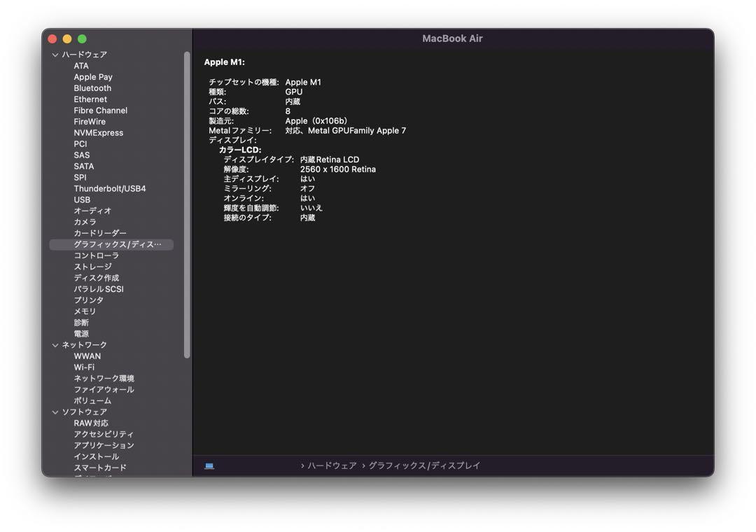The image size is (756, 532).
Task: Click the Apple M1: heading
Action: click(224, 62)
